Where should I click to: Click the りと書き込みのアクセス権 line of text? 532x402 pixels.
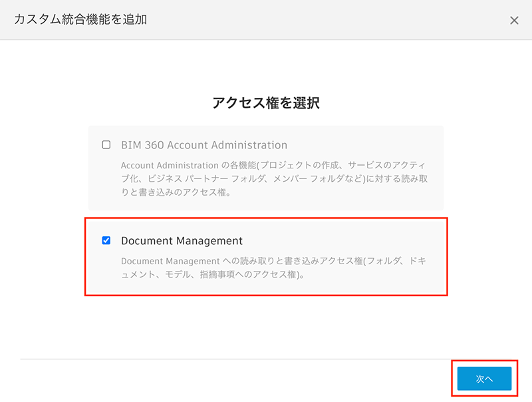[x=176, y=192]
